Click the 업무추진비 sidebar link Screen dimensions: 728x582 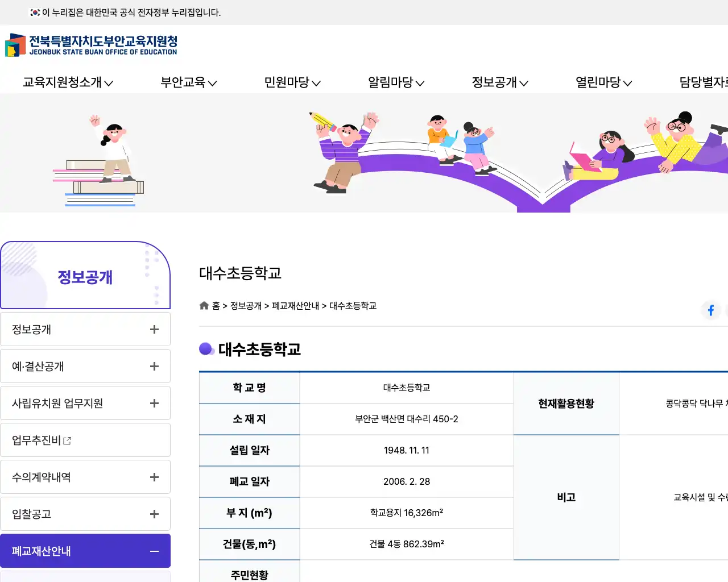(36, 440)
